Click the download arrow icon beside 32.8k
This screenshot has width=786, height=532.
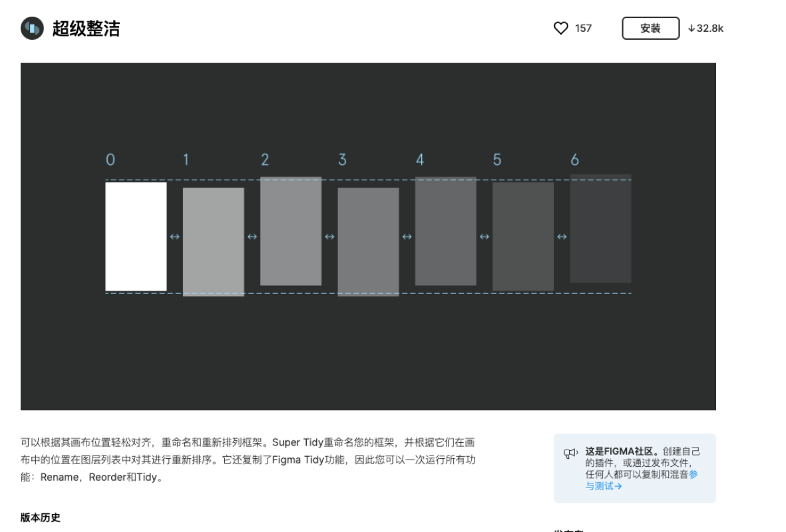(x=691, y=29)
